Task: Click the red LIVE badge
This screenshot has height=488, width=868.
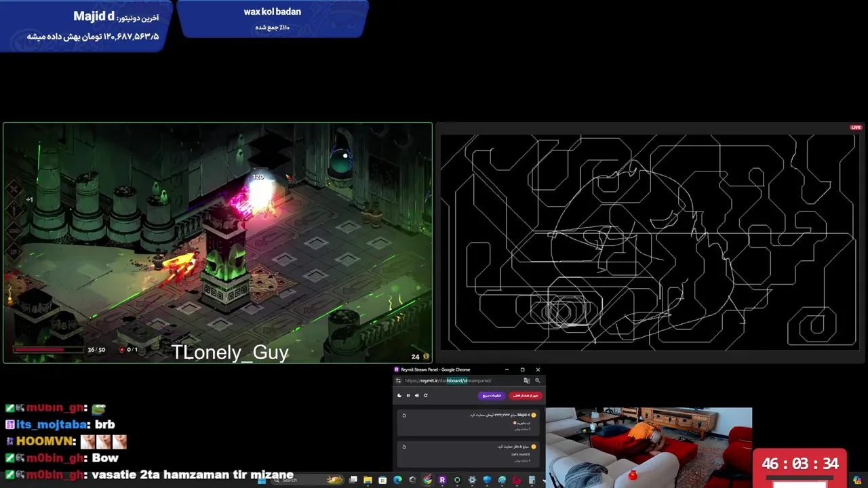Action: tap(856, 127)
